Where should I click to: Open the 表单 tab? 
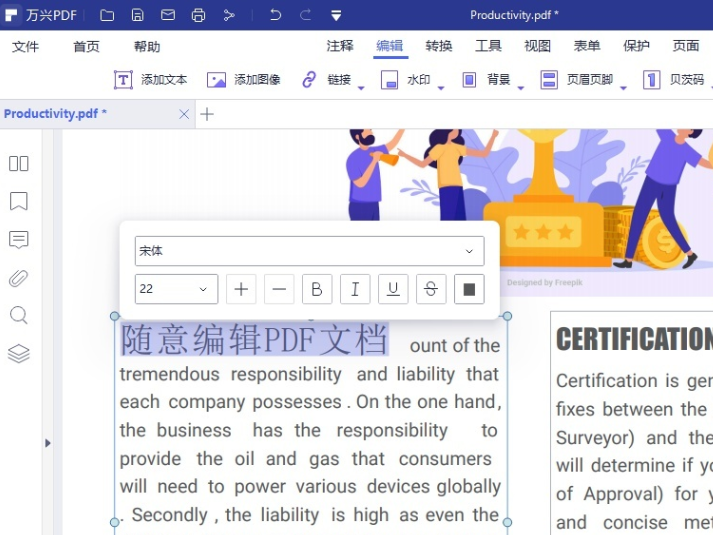point(587,46)
